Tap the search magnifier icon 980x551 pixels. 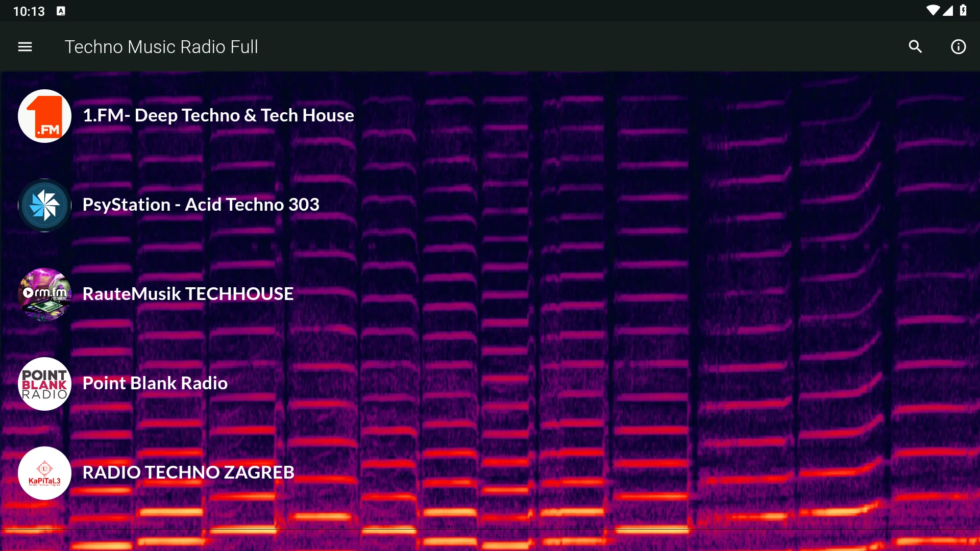click(x=916, y=47)
